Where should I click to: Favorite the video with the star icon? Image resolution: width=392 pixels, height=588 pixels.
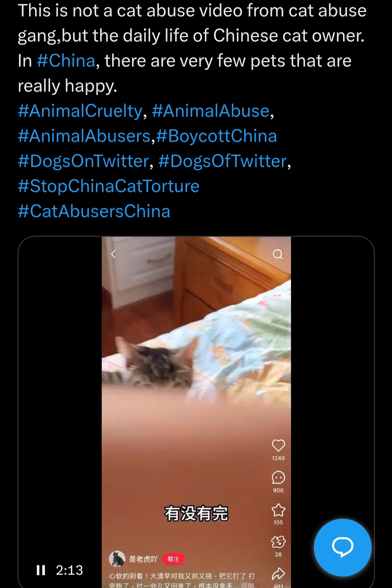(x=278, y=510)
